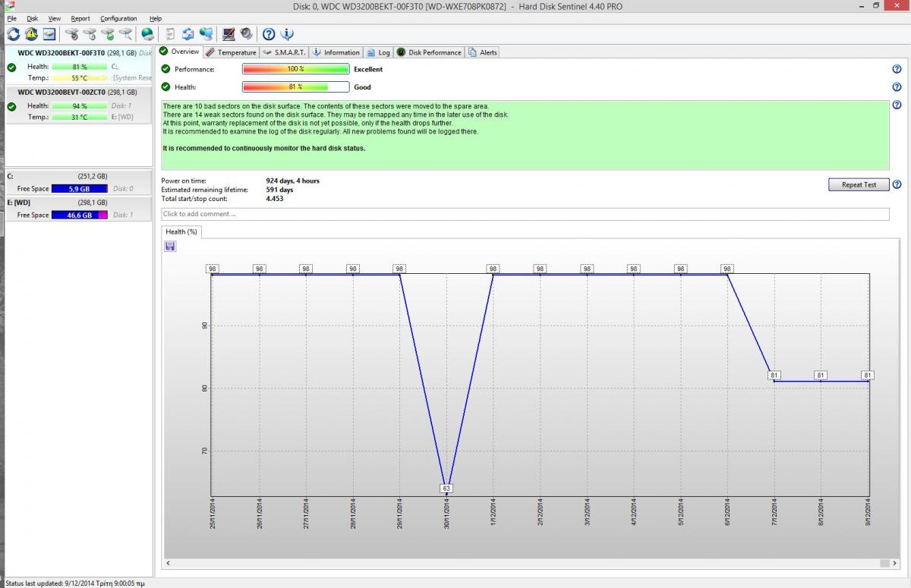Click the dark monitor configuration toolbar icon

[228, 34]
